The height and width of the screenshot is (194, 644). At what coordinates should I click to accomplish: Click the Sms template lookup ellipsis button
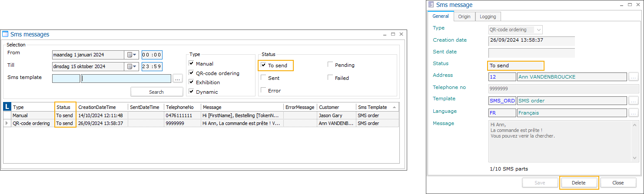coord(177,79)
